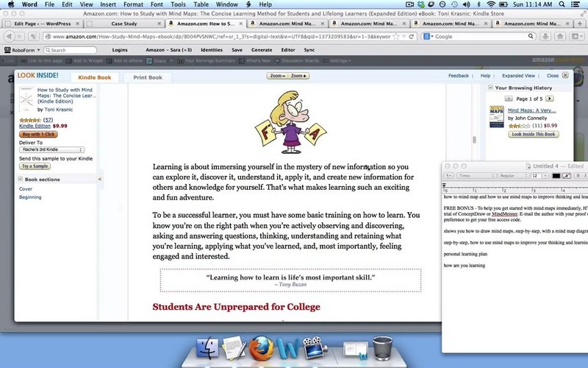Viewport: 588px width, 368px height.
Task: Open Mind Maps: A Very... book link
Action: pyautogui.click(x=531, y=110)
